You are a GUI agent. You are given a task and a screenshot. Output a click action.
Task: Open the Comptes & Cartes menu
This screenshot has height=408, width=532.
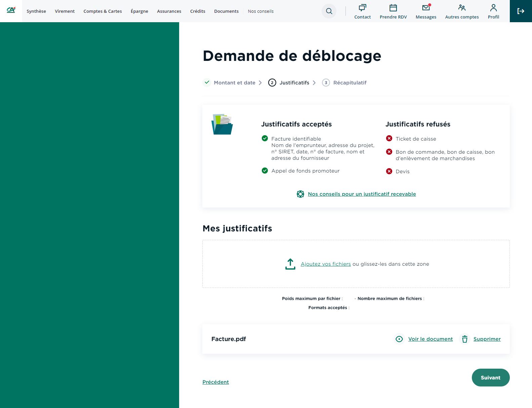click(103, 11)
